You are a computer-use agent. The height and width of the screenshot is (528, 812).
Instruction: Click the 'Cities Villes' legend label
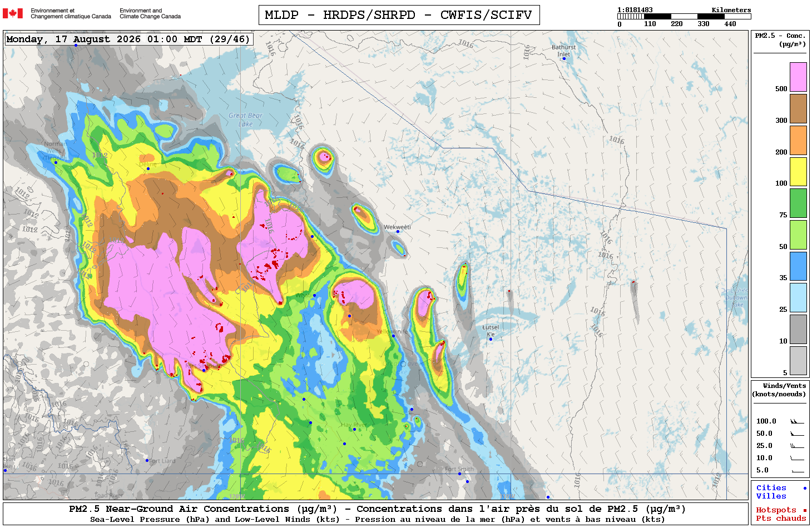pyautogui.click(x=771, y=492)
